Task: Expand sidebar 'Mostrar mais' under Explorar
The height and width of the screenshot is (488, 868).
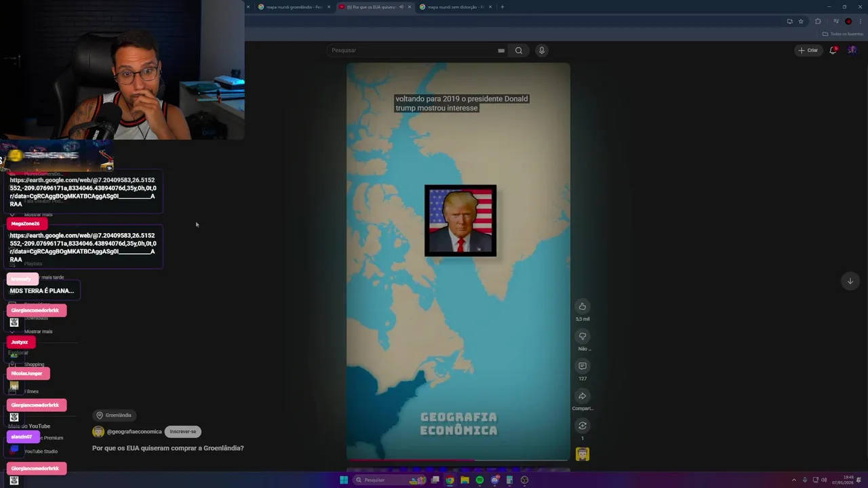Action: (x=38, y=331)
